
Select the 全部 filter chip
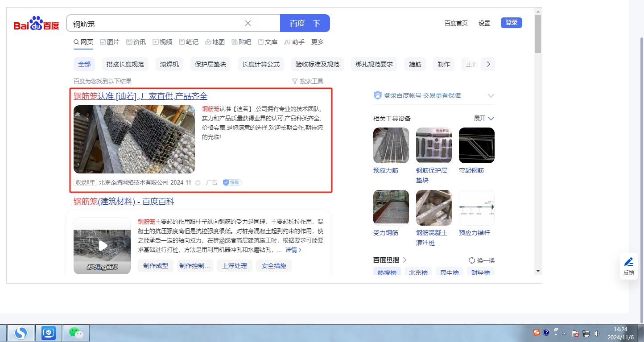pyautogui.click(x=84, y=64)
